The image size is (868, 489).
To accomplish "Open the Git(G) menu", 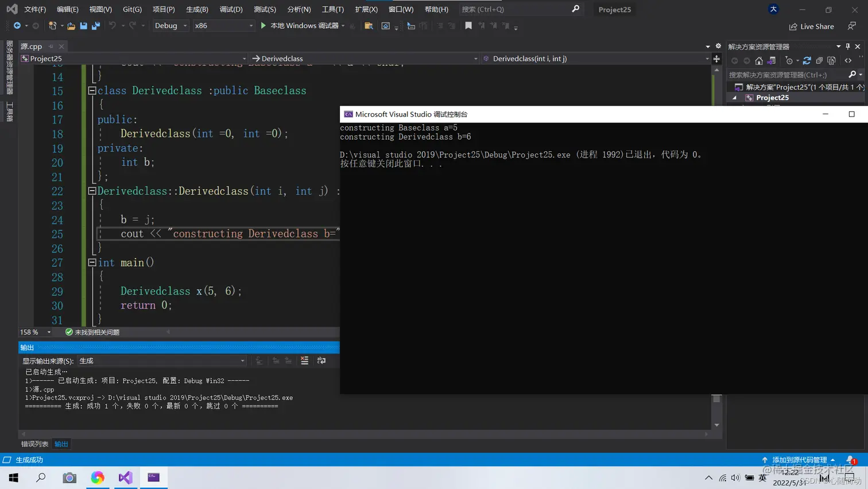I will pos(132,9).
